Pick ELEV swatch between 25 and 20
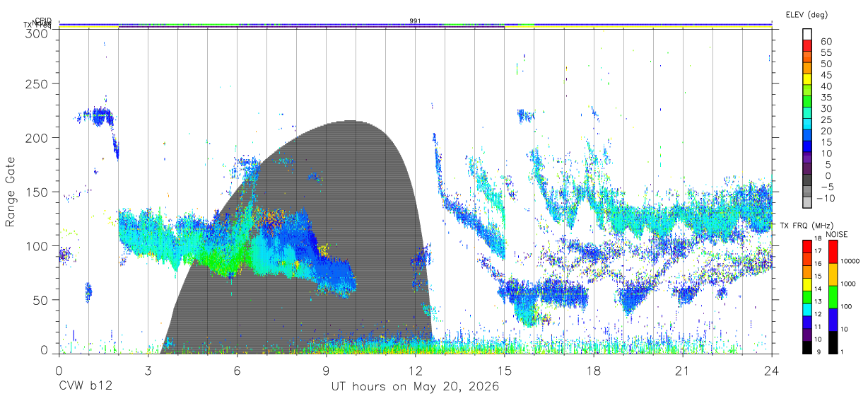 pyautogui.click(x=808, y=124)
